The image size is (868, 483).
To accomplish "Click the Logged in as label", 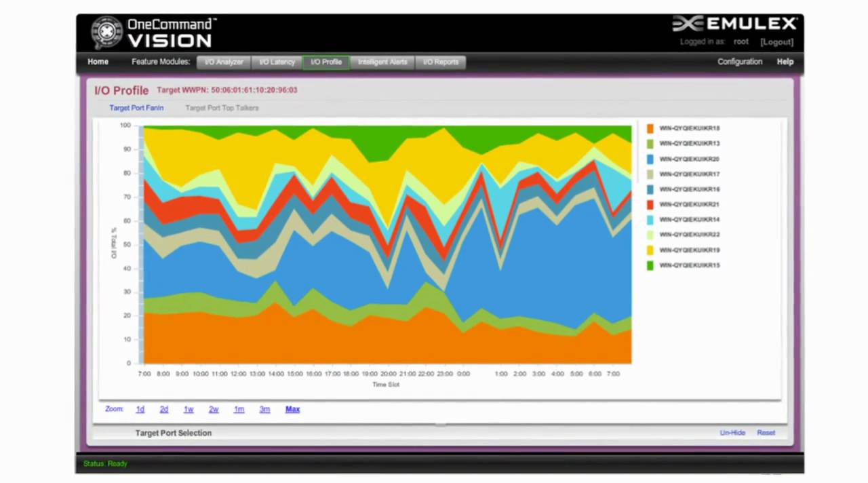I will click(703, 42).
